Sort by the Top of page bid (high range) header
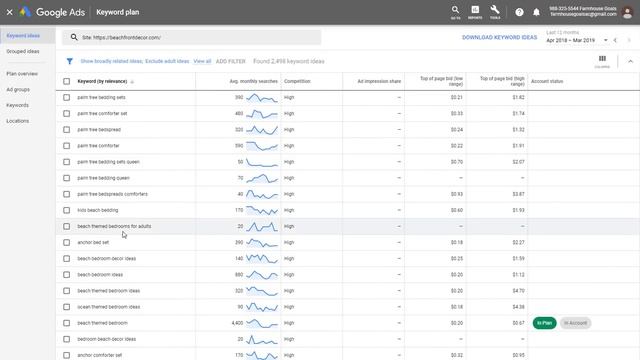Image resolution: width=640 pixels, height=360 pixels. (502, 81)
